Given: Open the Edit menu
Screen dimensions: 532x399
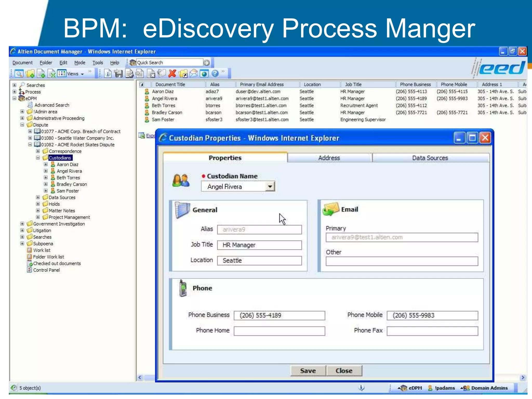Looking at the screenshot, I should pos(63,63).
